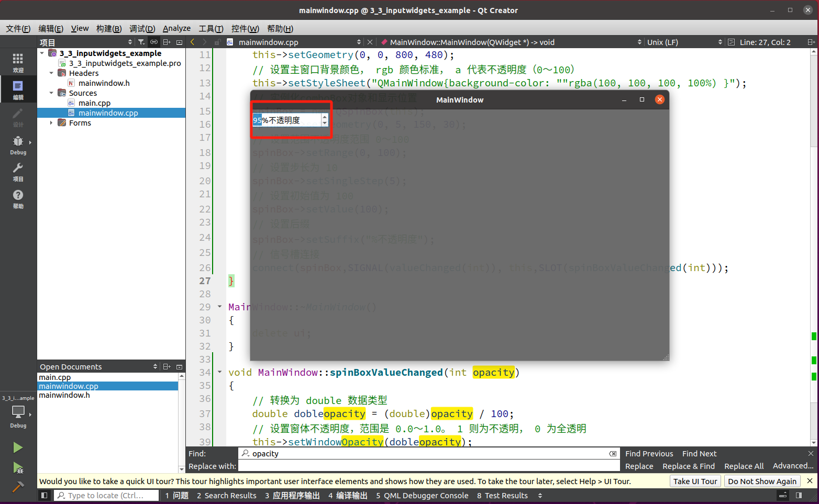819x504 pixels.
Task: Fold the destructor at line 29
Action: pyautogui.click(x=219, y=307)
